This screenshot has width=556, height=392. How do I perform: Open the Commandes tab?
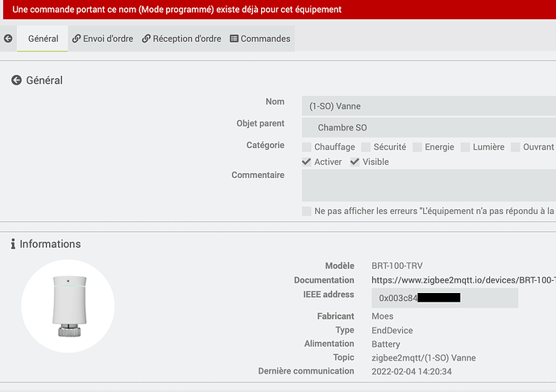tap(260, 39)
